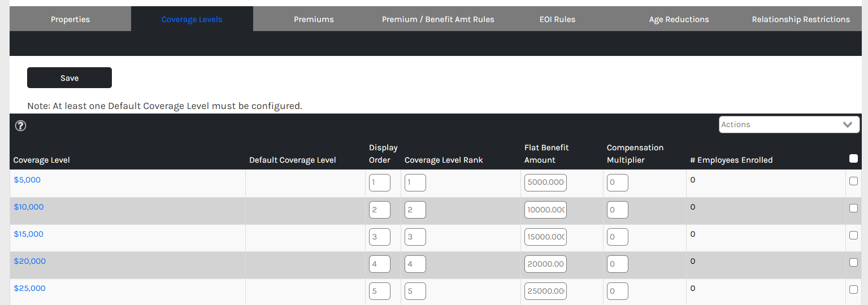Switch to the Properties tab
Viewport: 868px width, 305px height.
tap(70, 19)
